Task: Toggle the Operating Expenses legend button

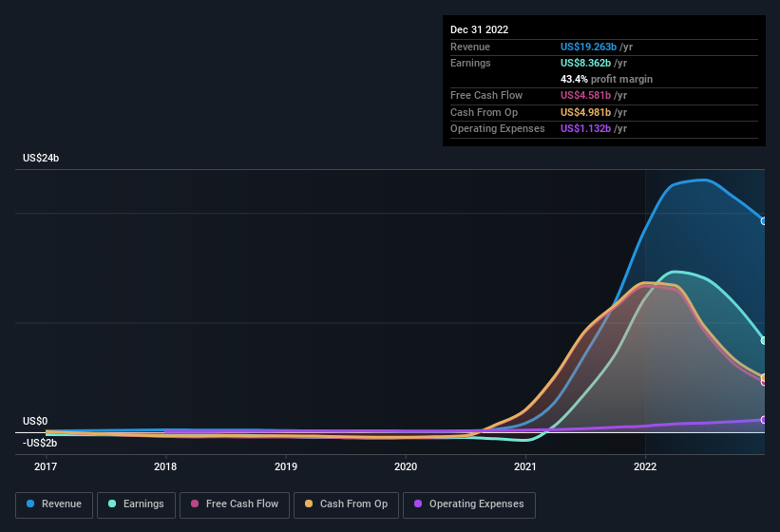Action: tap(469, 504)
